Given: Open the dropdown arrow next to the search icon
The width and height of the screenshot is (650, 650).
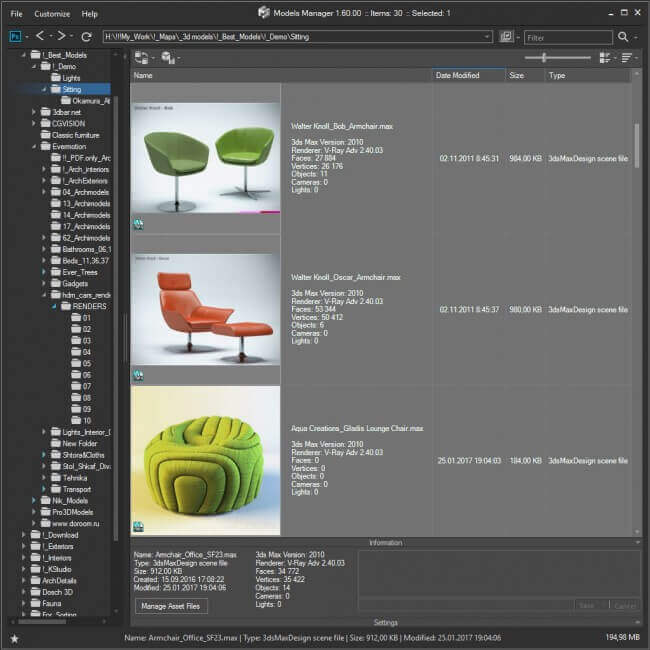Looking at the screenshot, I should coord(636,37).
